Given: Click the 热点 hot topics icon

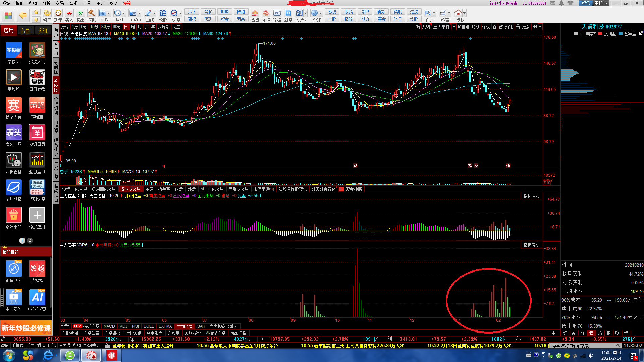Looking at the screenshot, I should [255, 13].
